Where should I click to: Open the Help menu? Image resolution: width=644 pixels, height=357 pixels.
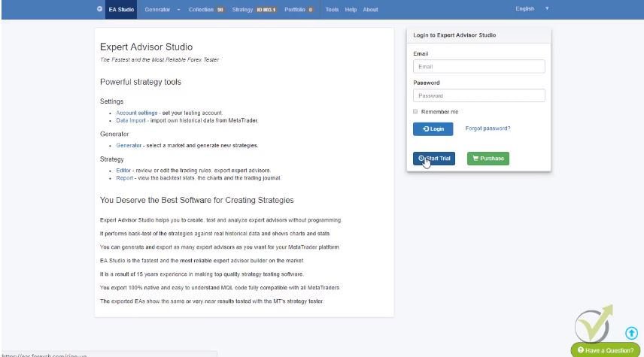[x=351, y=10]
